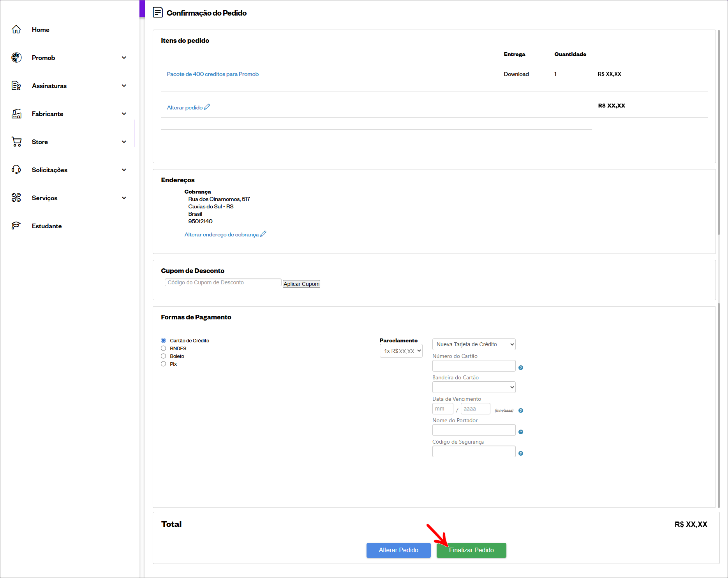Click help icon beside Número do Cartão
728x578 pixels.
click(521, 368)
